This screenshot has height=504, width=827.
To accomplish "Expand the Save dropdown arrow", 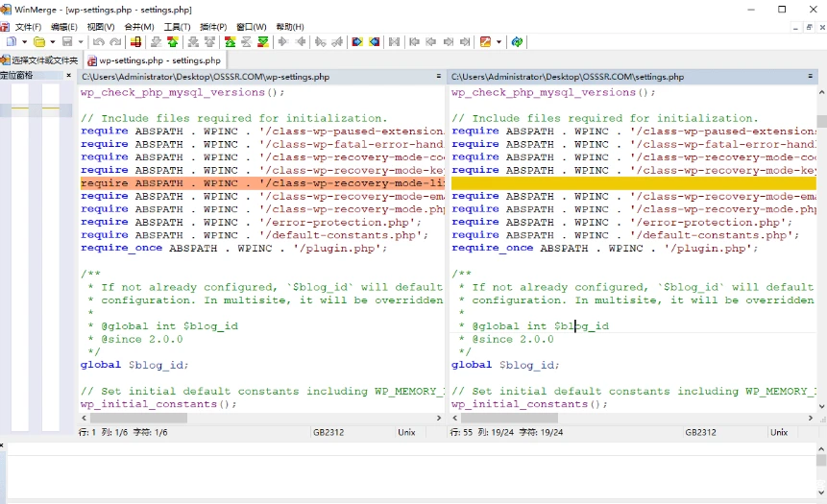I will 81,41.
